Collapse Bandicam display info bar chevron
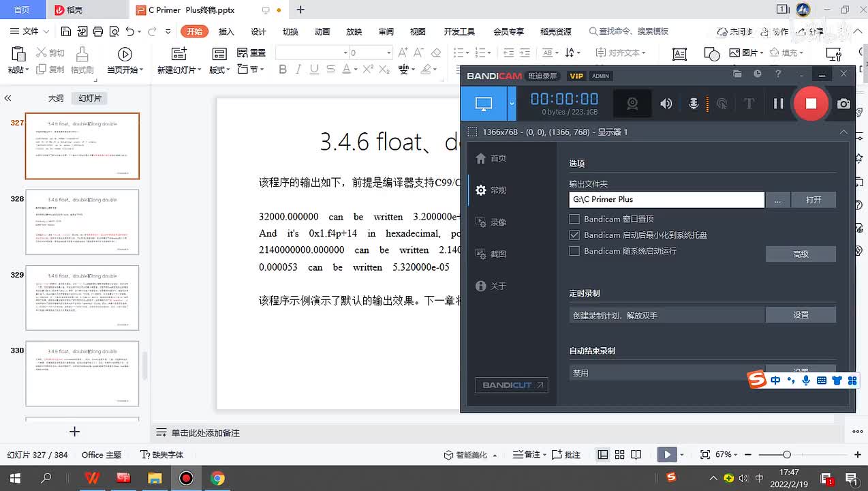868x491 pixels. click(x=843, y=132)
